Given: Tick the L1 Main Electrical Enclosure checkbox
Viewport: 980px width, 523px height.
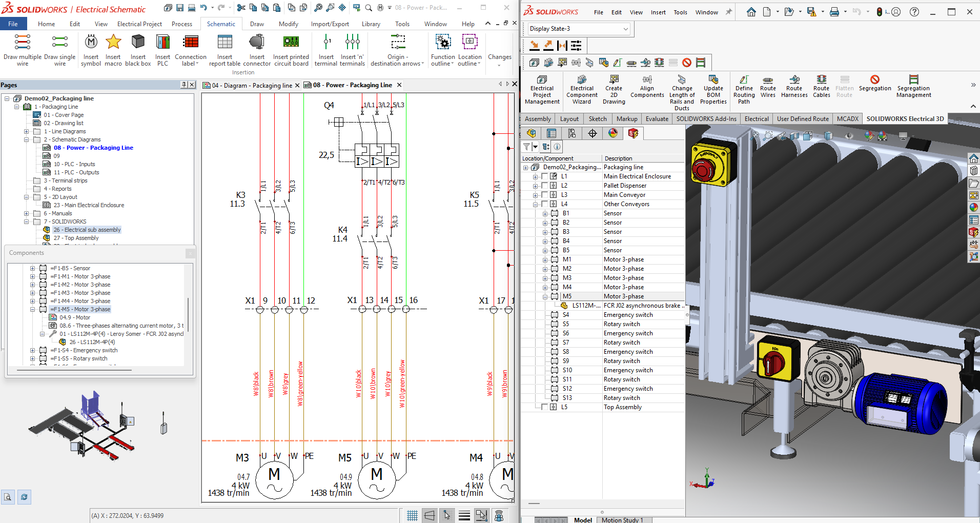Looking at the screenshot, I should (544, 176).
